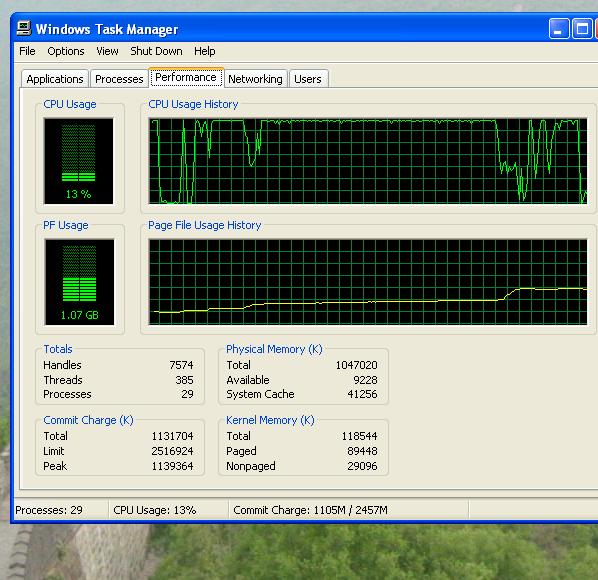Click the CPU Usage group label
Image resolution: width=598 pixels, height=580 pixels.
point(70,104)
